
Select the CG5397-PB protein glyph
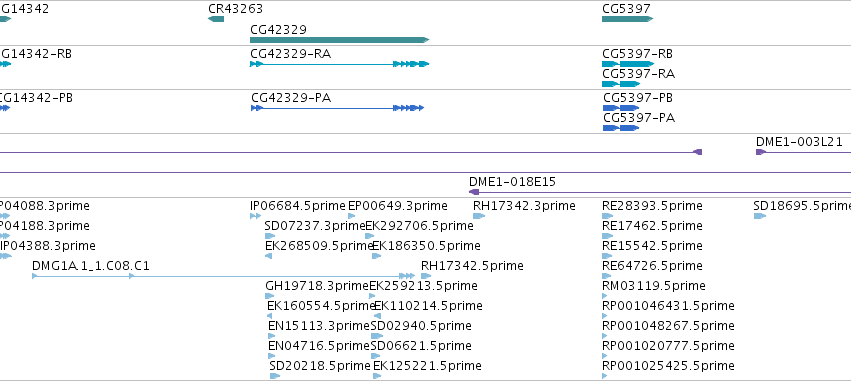[621, 108]
